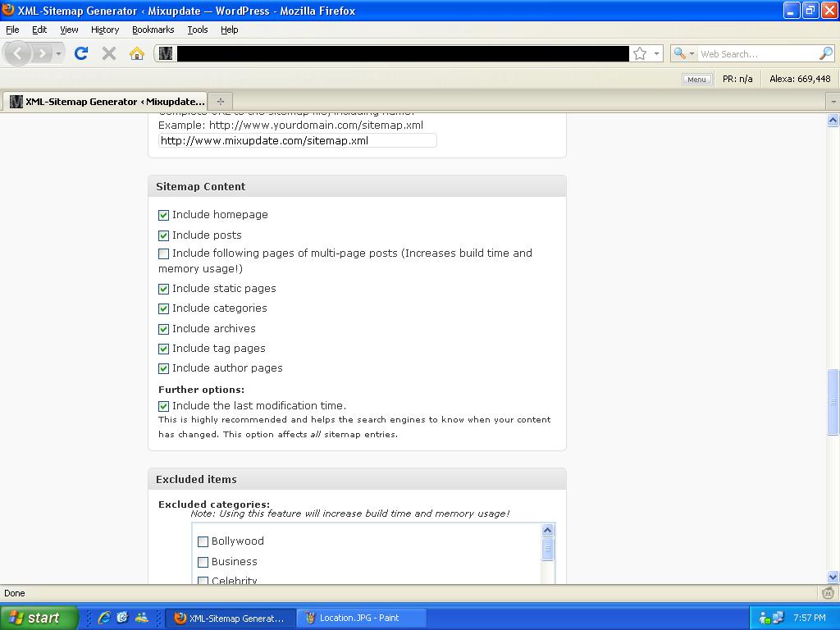Click XML-Sitemap Generator taskbar button
The width and height of the screenshot is (840, 630).
[231, 618]
